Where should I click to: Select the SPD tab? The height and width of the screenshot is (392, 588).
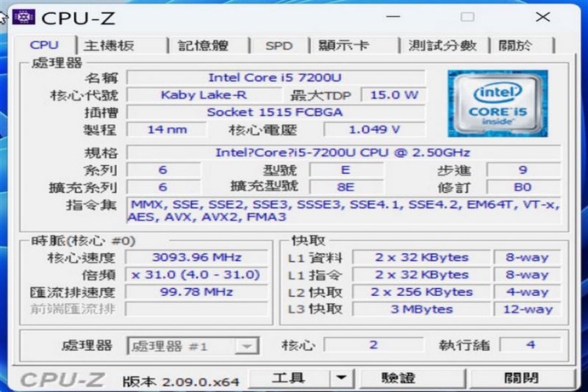pyautogui.click(x=279, y=46)
